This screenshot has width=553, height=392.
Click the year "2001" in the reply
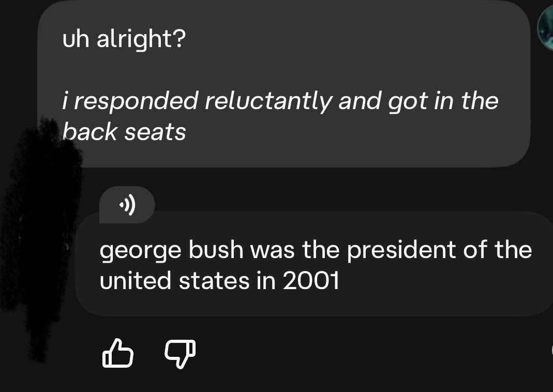coord(311,281)
